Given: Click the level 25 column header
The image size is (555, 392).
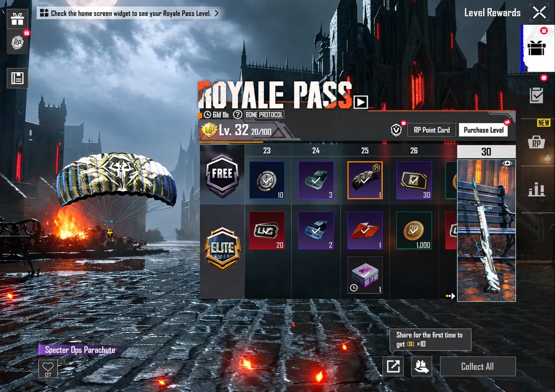Looking at the screenshot, I should tap(365, 150).
